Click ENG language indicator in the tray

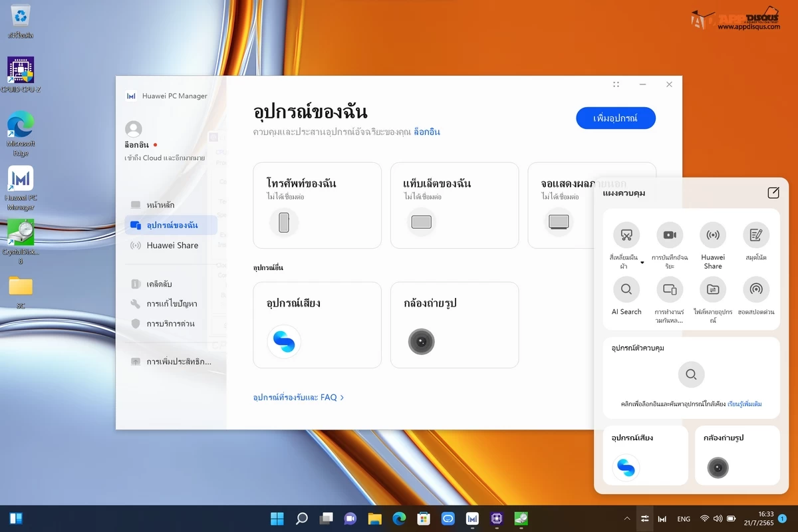click(x=684, y=519)
